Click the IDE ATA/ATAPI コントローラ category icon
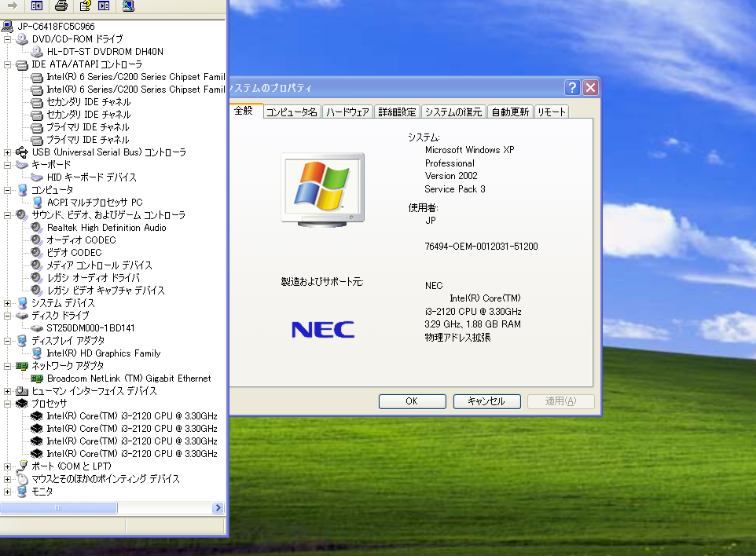The height and width of the screenshot is (556, 756). tap(22, 64)
